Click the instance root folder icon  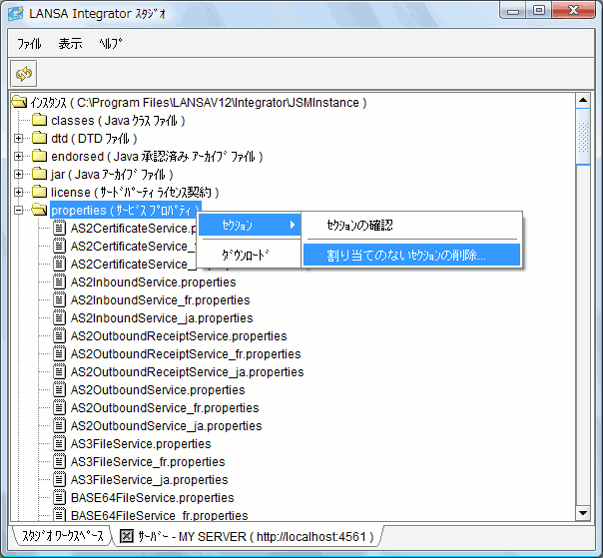(19, 102)
